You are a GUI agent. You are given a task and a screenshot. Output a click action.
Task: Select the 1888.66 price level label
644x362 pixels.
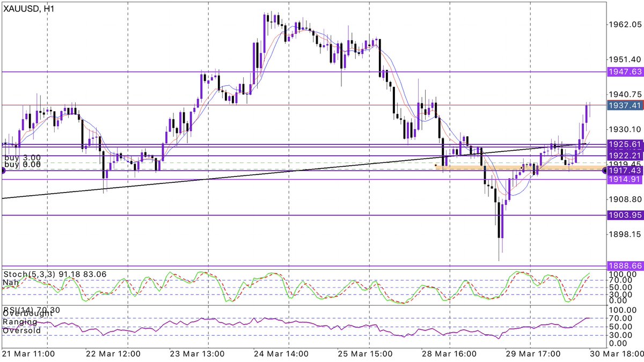point(625,265)
